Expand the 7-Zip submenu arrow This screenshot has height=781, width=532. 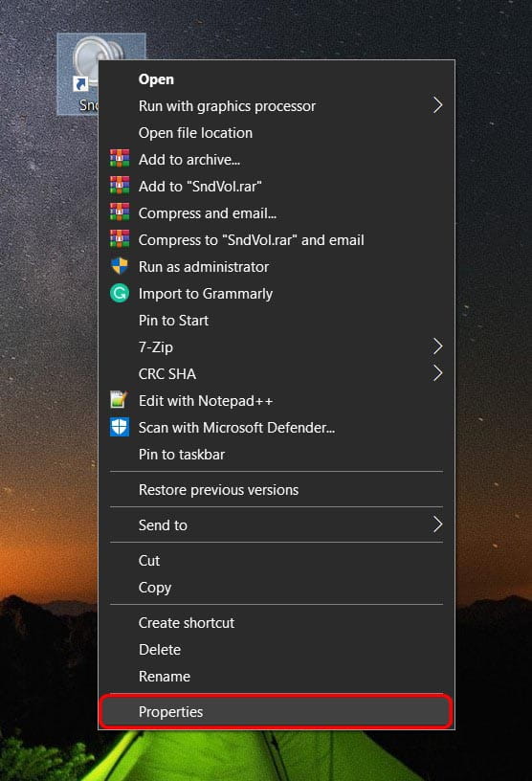click(437, 346)
